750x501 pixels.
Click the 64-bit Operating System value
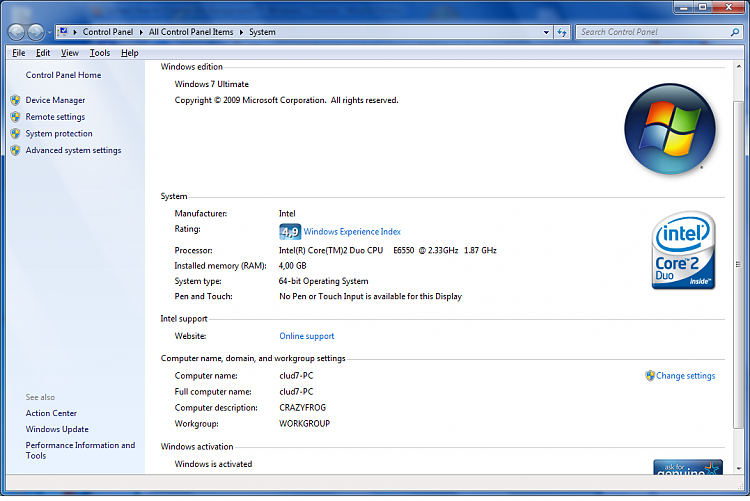pyautogui.click(x=323, y=281)
